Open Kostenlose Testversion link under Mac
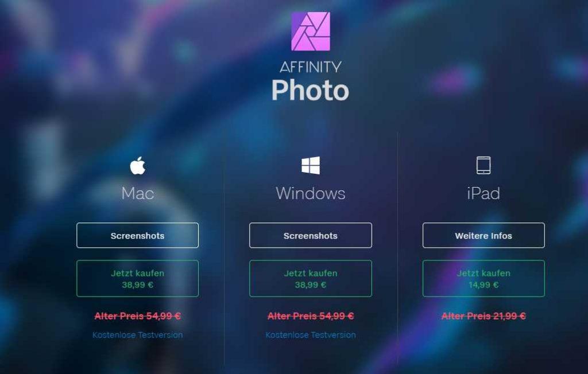This screenshot has width=588, height=374. 138,334
